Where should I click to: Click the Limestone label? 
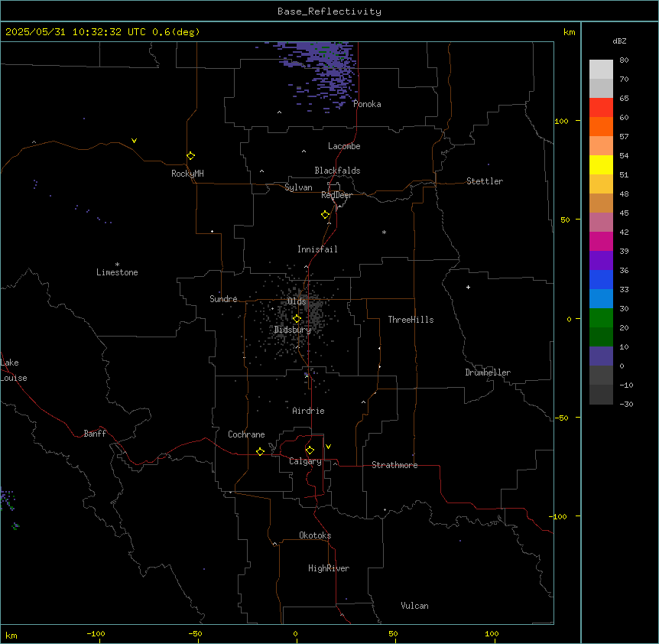(x=117, y=272)
